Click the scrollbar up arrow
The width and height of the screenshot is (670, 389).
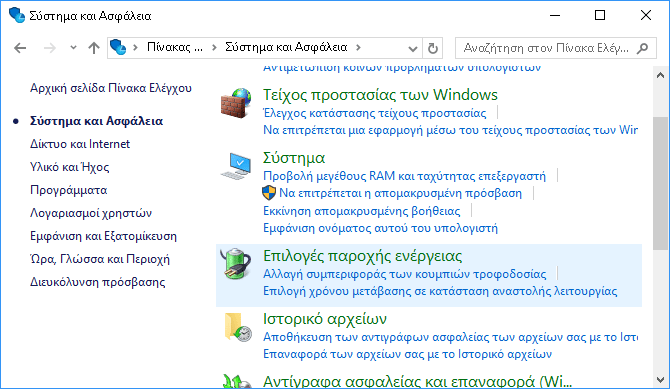pos(660,75)
